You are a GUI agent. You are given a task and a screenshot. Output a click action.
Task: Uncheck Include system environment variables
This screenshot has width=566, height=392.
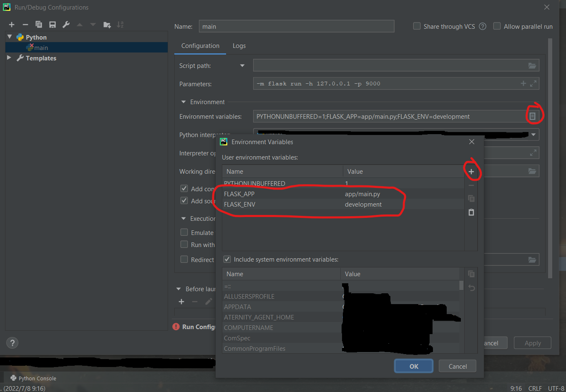(227, 259)
